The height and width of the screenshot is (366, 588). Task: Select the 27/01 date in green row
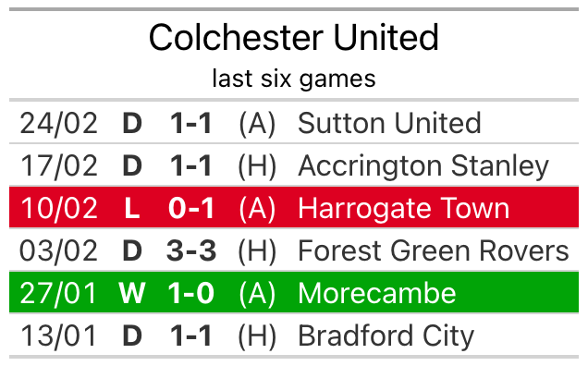58,293
